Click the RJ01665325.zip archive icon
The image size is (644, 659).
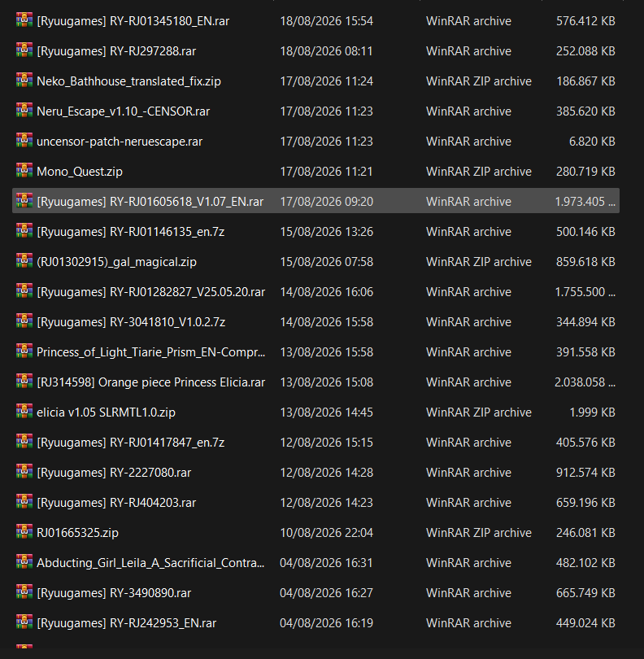tap(24, 532)
